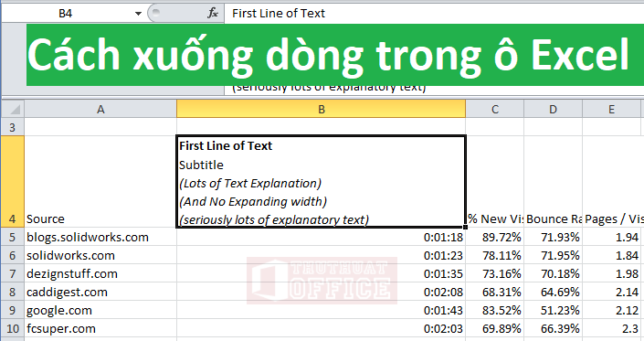The height and width of the screenshot is (341, 644).
Task: Select row 6 header
Action: 13,255
